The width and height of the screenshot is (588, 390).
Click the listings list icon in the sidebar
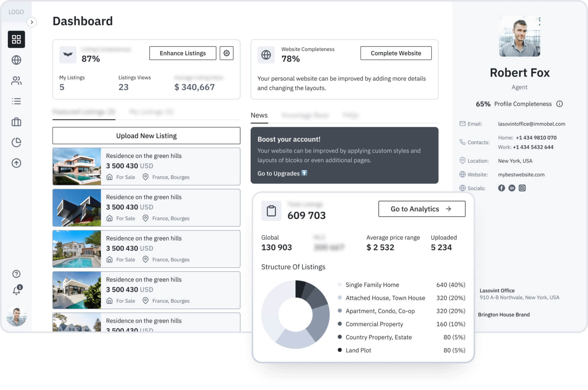pyautogui.click(x=16, y=101)
